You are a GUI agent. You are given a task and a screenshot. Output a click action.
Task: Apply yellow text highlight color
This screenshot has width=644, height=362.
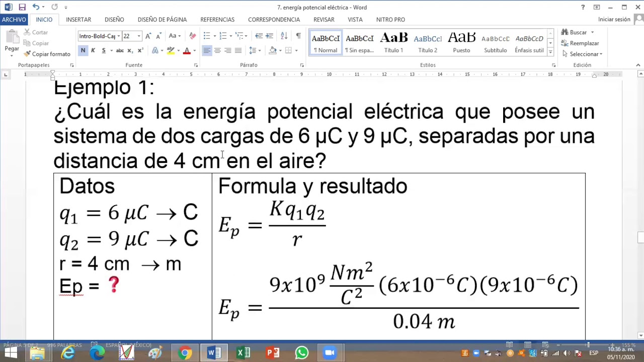(x=171, y=50)
